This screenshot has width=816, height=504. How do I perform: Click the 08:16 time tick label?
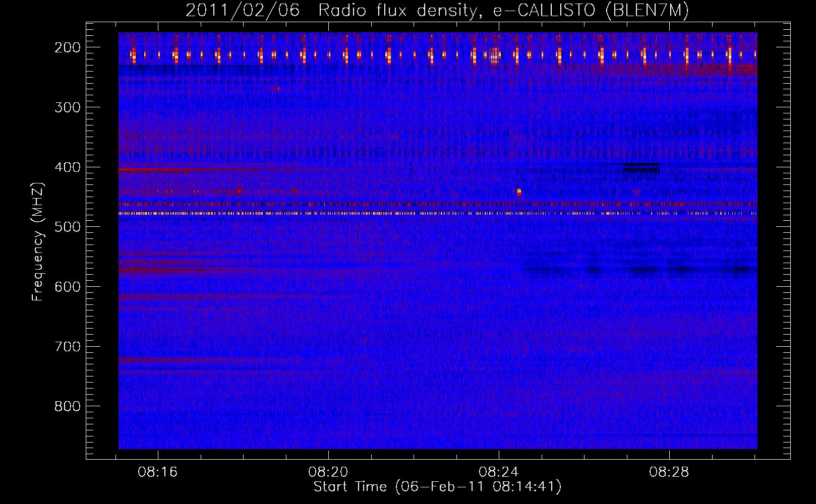point(158,472)
